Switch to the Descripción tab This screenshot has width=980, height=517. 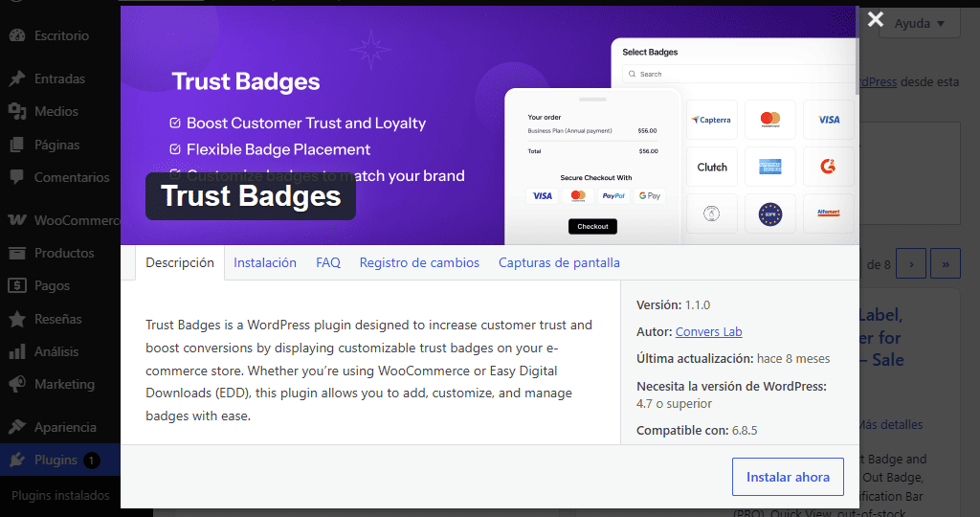tap(180, 262)
